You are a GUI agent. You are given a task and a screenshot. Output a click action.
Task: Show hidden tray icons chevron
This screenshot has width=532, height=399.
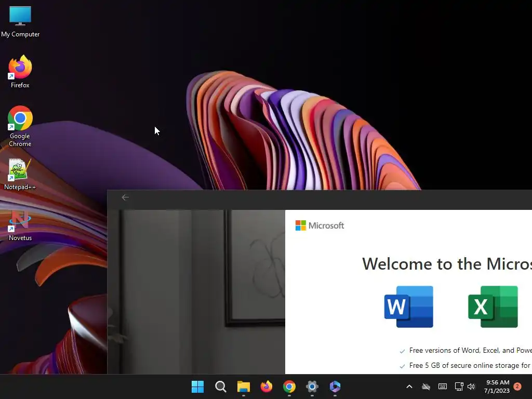click(409, 387)
